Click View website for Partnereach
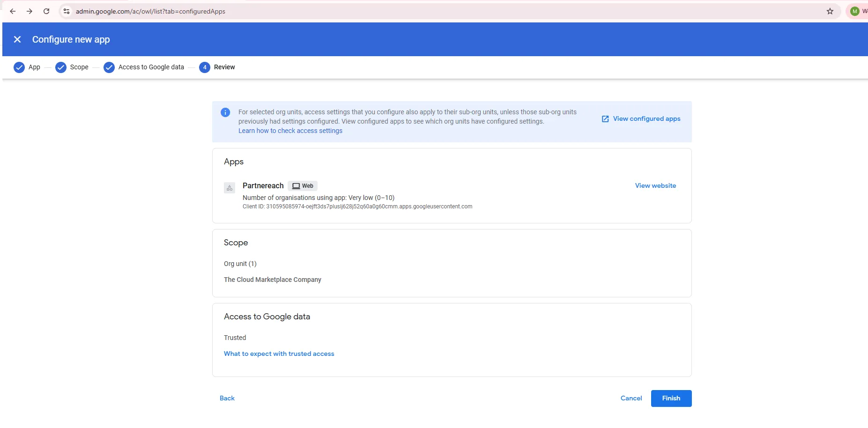 655,185
